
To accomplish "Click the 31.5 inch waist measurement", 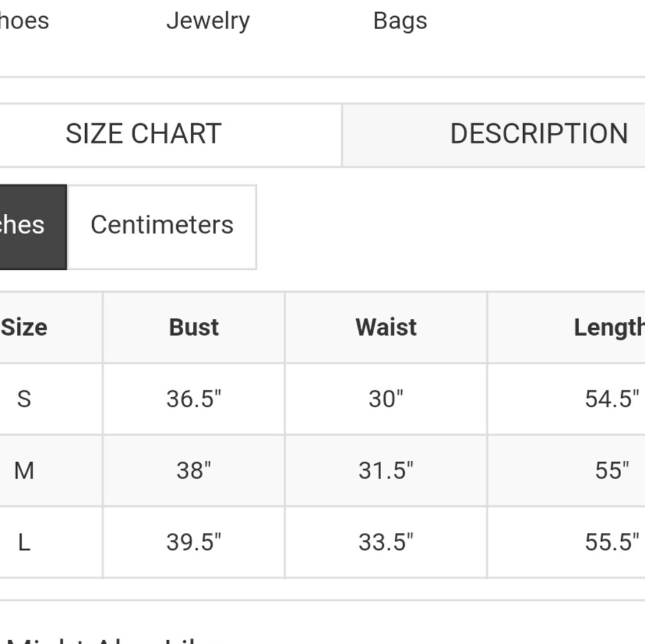I will tap(385, 470).
